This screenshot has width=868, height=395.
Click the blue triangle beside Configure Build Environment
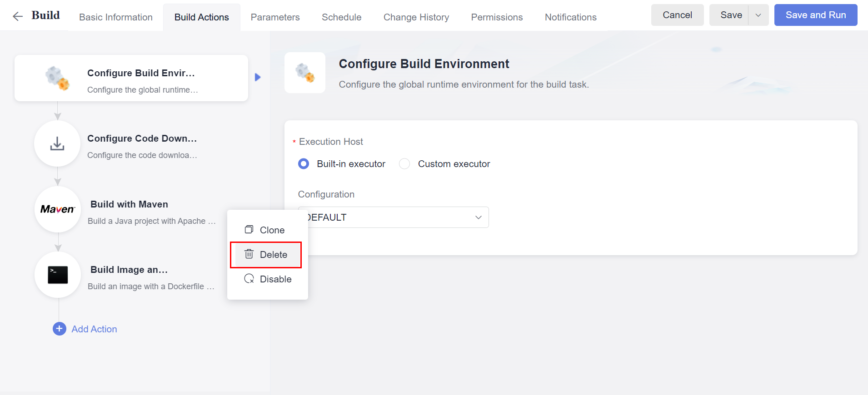coord(258,77)
